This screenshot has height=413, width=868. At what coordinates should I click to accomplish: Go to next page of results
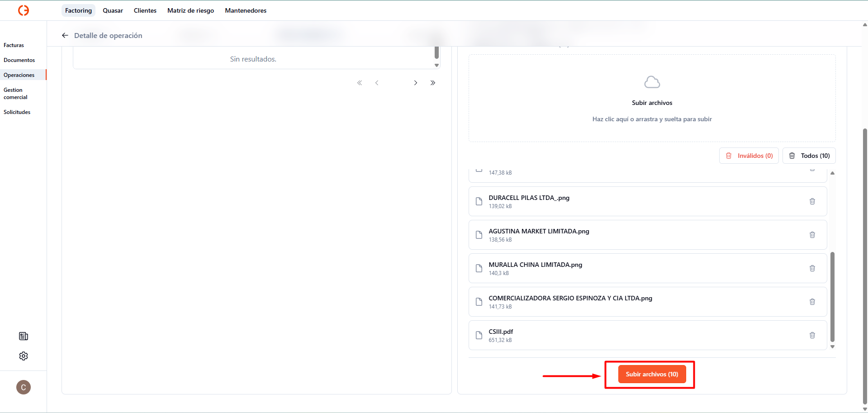(415, 83)
